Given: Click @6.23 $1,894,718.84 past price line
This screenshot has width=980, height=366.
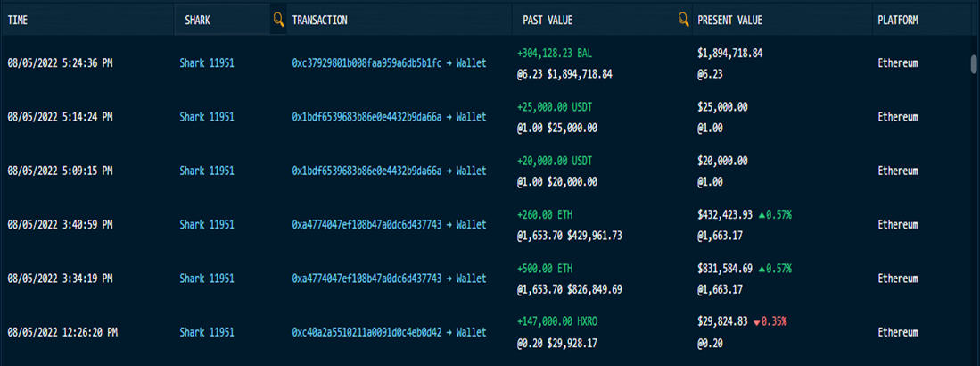Looking at the screenshot, I should tap(564, 74).
